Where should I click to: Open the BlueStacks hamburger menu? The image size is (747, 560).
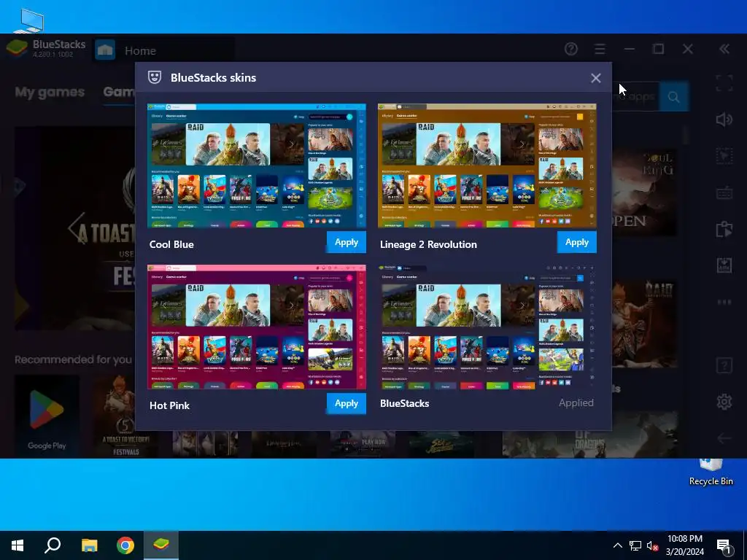point(600,49)
